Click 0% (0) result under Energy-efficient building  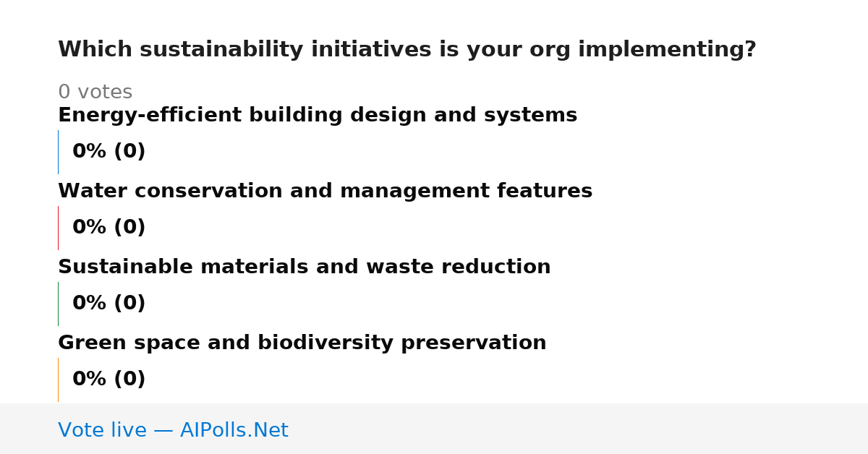click(x=109, y=152)
